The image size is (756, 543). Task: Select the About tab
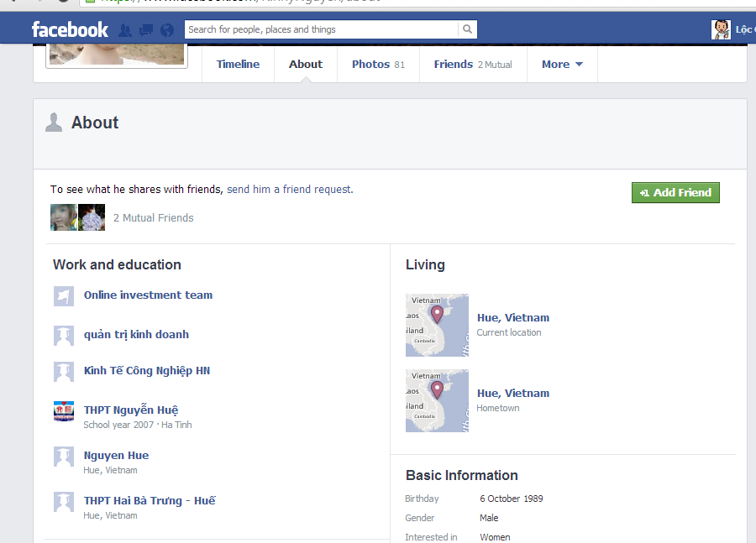click(306, 64)
